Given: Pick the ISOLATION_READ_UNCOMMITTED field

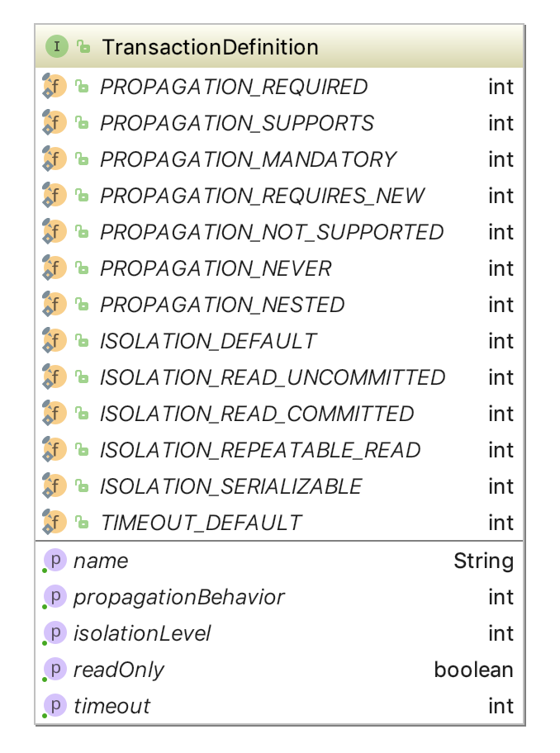Looking at the screenshot, I should (x=273, y=377).
